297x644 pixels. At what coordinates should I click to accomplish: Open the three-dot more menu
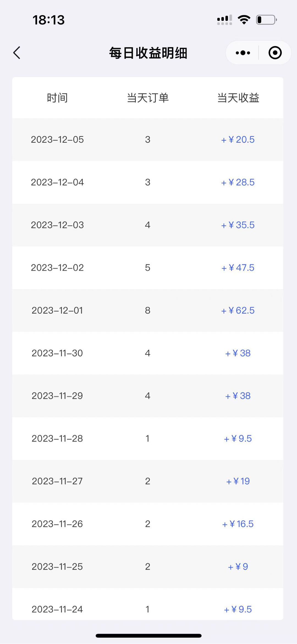click(243, 53)
